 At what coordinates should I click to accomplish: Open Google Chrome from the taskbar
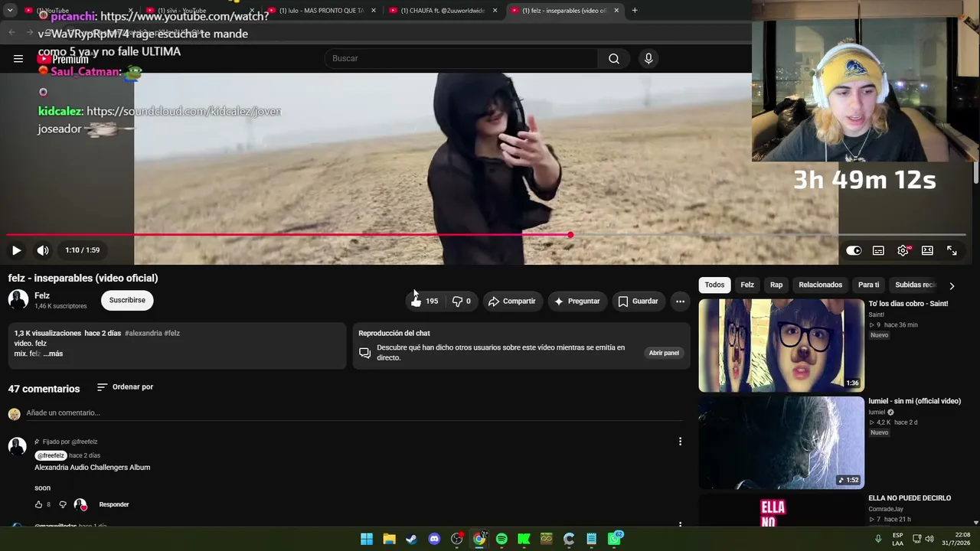pyautogui.click(x=479, y=539)
